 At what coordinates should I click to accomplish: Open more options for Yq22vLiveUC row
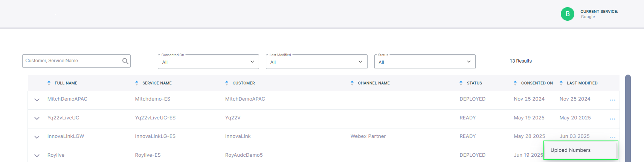click(612, 119)
